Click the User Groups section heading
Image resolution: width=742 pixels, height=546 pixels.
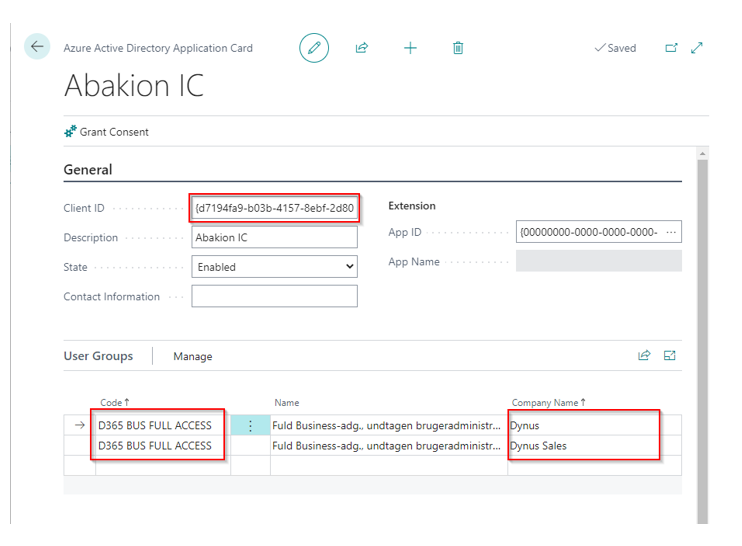pos(98,356)
